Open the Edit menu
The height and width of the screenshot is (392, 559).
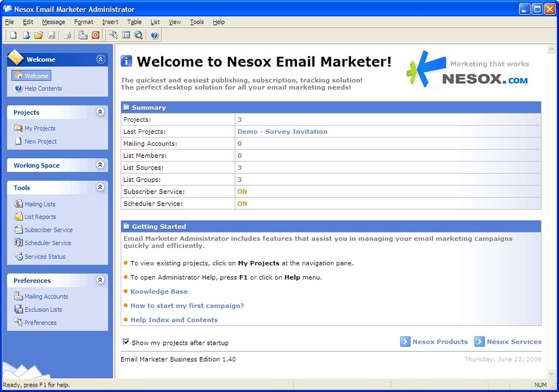(x=28, y=22)
